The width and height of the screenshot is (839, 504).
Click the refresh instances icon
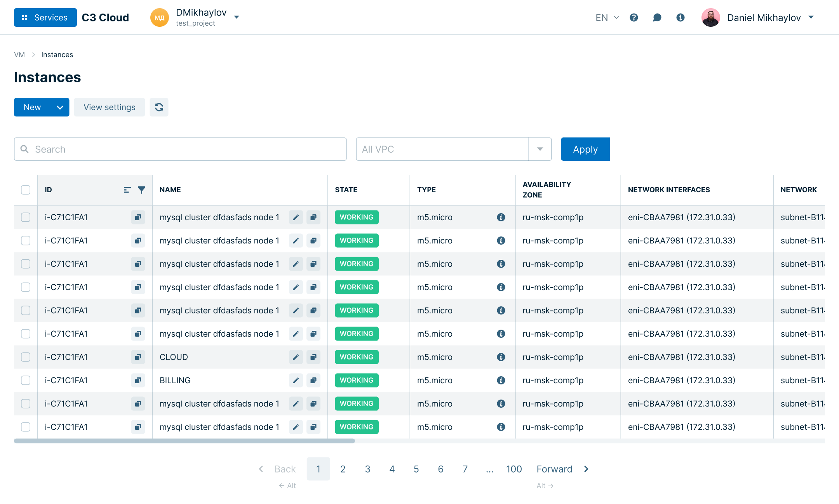(159, 107)
